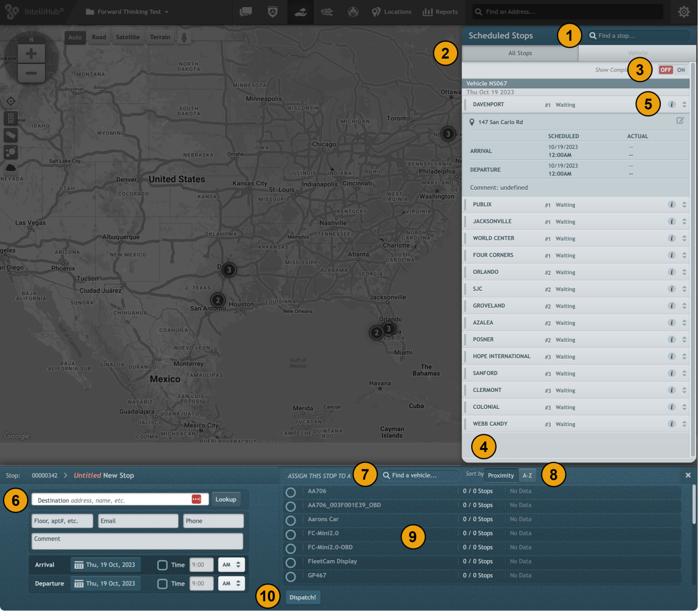Expand the PUBLIX stop row arrows

(684, 205)
